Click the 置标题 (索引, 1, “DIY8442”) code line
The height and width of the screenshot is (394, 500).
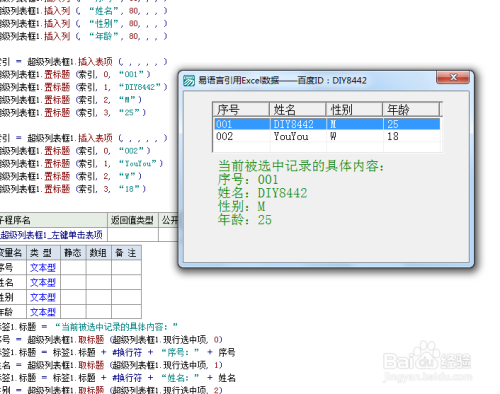[83, 87]
